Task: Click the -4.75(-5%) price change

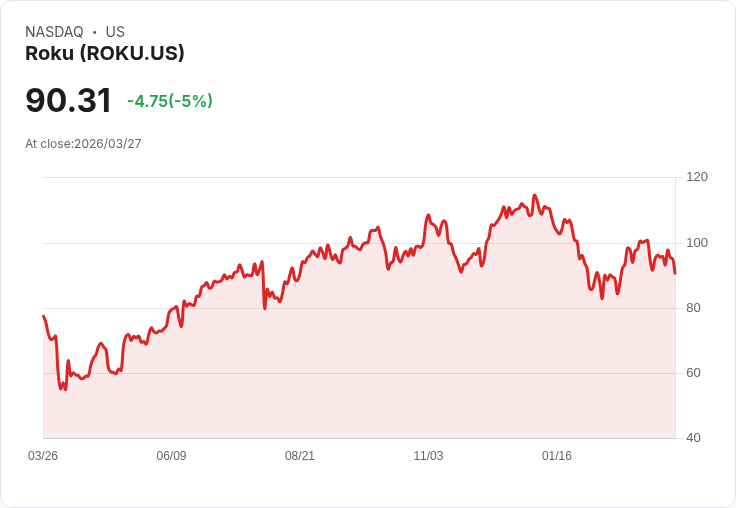Action: coord(170,101)
